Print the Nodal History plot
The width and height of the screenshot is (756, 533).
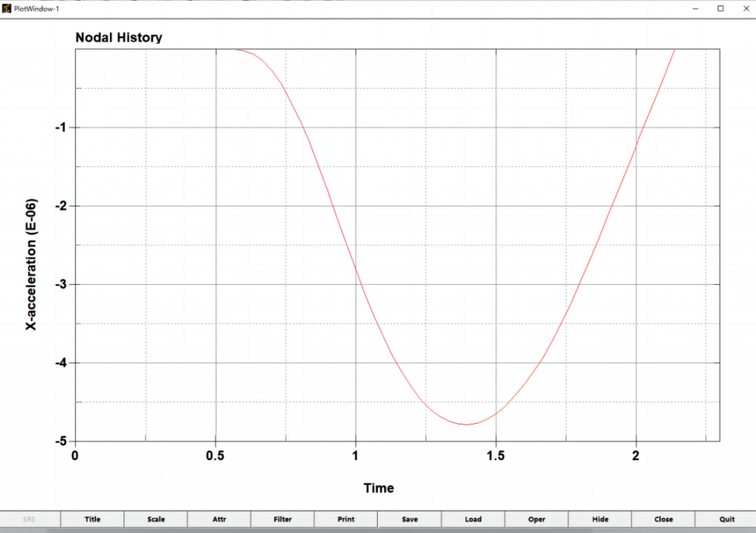pos(346,519)
